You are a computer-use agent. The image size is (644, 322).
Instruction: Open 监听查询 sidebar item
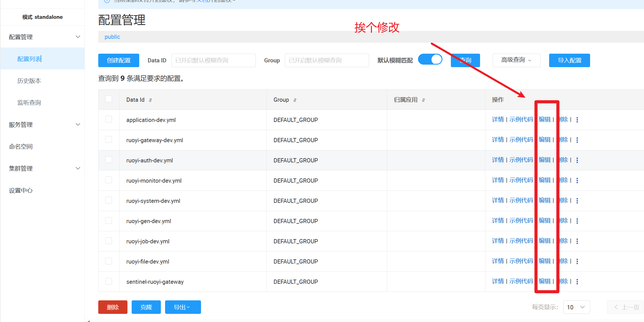29,103
